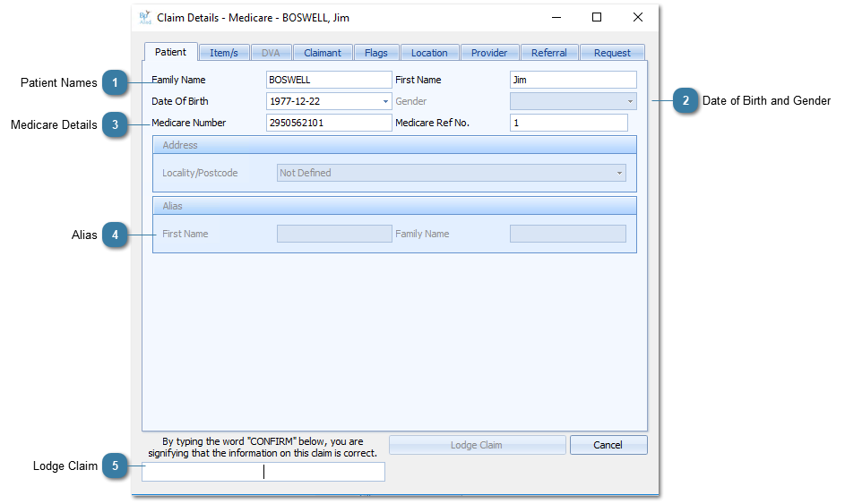Click the Medicare Number label
This screenshot has height=504, width=845.
tap(188, 123)
